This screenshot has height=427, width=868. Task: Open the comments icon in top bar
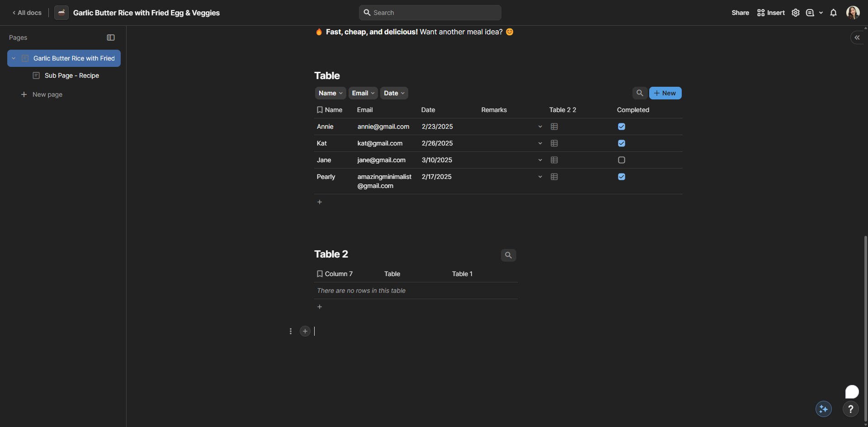[x=810, y=13]
